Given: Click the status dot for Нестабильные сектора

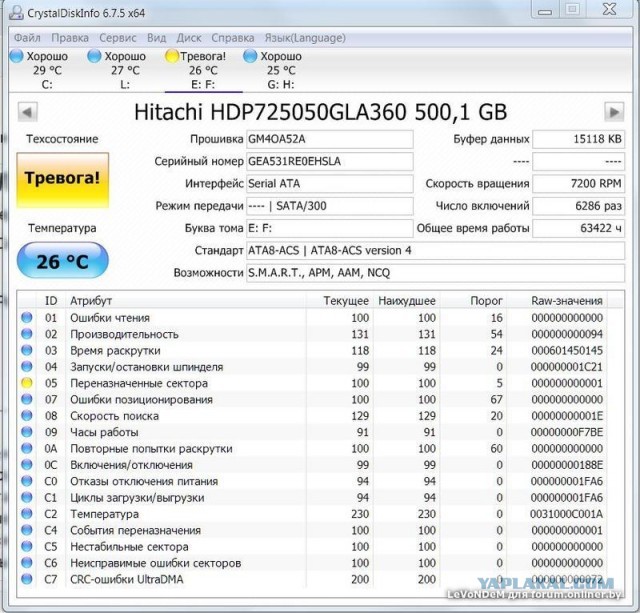Looking at the screenshot, I should tap(27, 546).
